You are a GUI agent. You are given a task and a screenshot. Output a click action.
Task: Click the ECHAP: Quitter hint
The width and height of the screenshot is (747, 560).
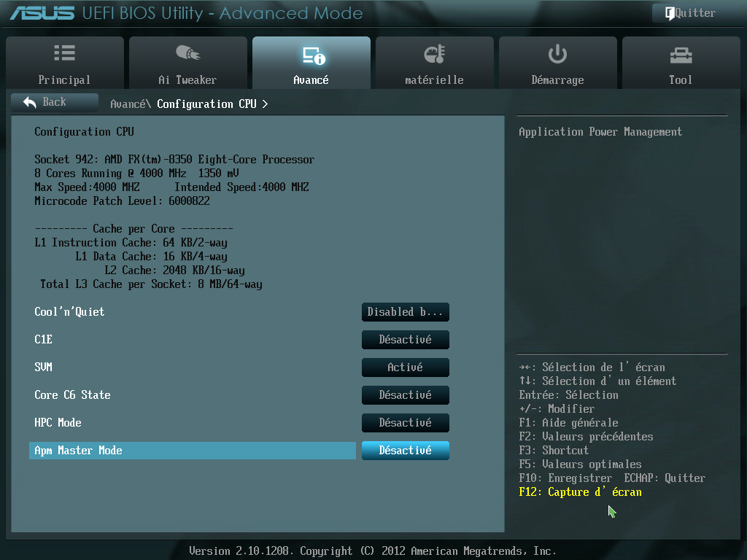pos(665,478)
